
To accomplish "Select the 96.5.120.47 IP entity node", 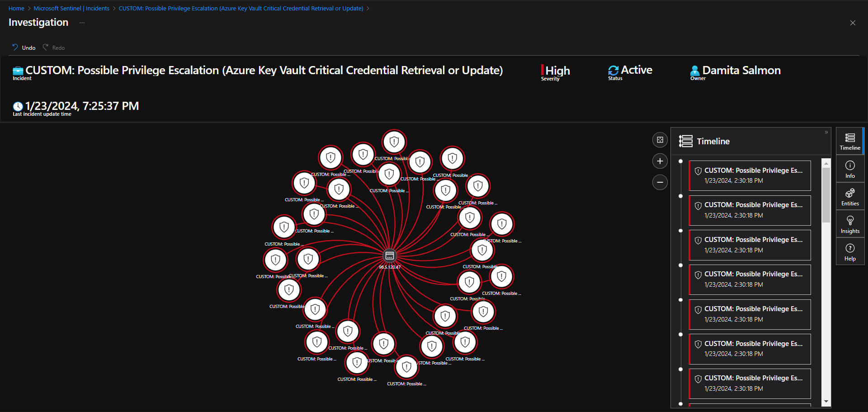I will click(x=390, y=256).
